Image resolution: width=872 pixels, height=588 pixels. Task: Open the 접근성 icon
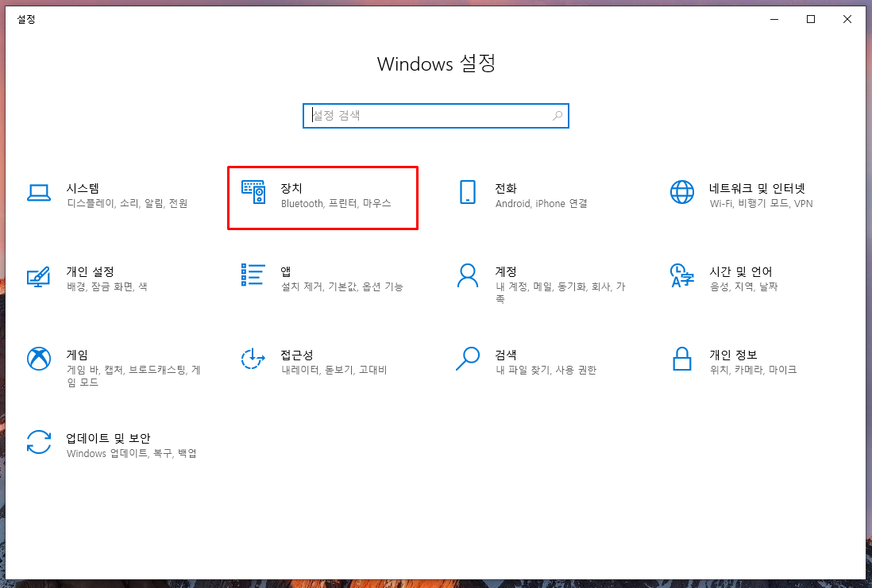click(253, 359)
